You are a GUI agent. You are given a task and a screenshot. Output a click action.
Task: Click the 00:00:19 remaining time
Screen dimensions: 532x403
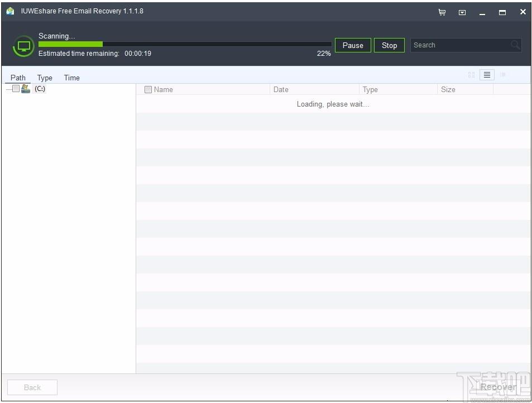(x=138, y=54)
